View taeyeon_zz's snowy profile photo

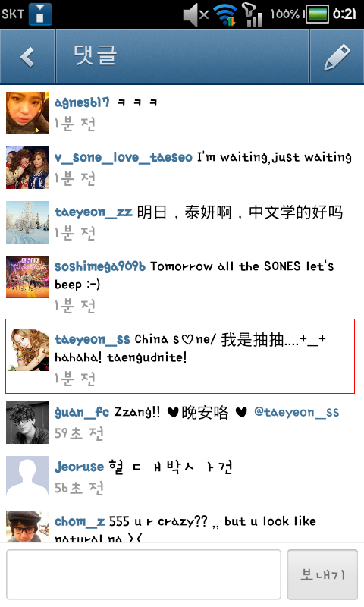pos(27,222)
